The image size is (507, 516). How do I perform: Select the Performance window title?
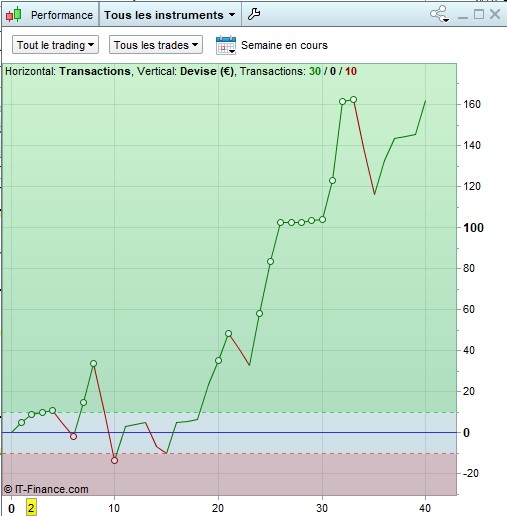click(x=62, y=15)
